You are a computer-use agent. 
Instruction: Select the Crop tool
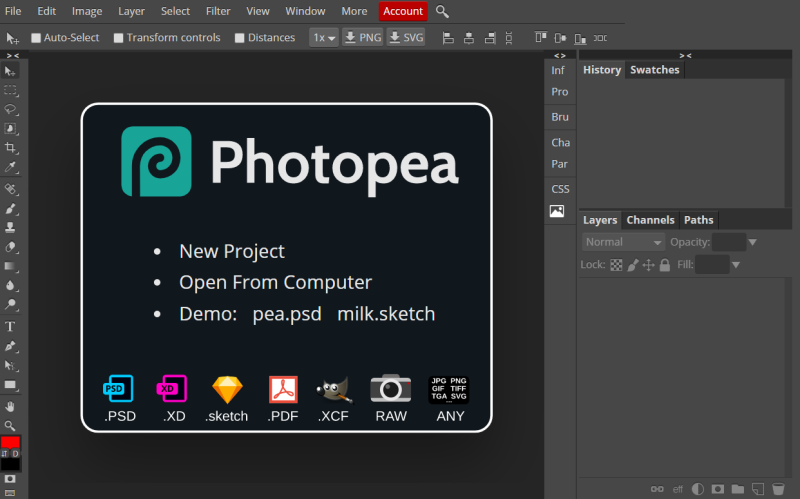10,148
